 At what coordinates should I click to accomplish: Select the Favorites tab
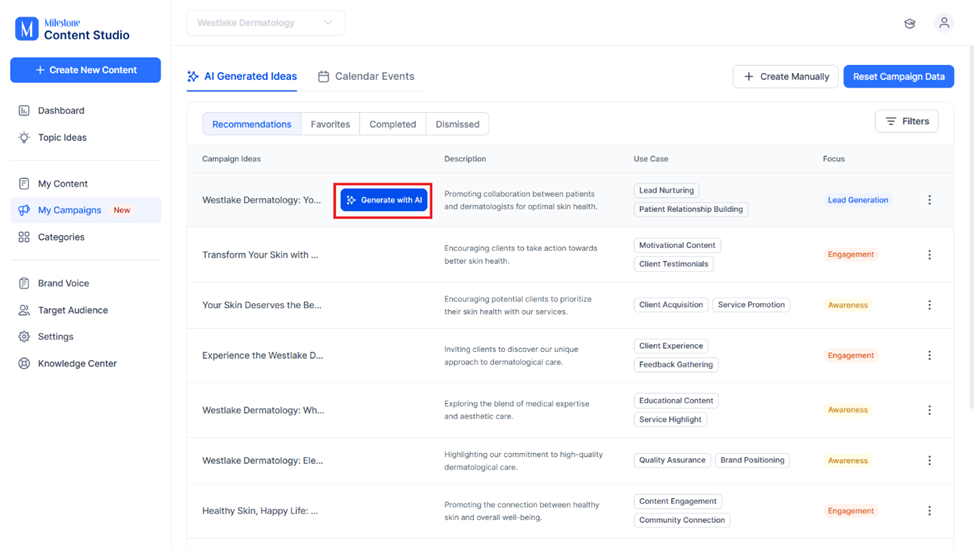(330, 124)
